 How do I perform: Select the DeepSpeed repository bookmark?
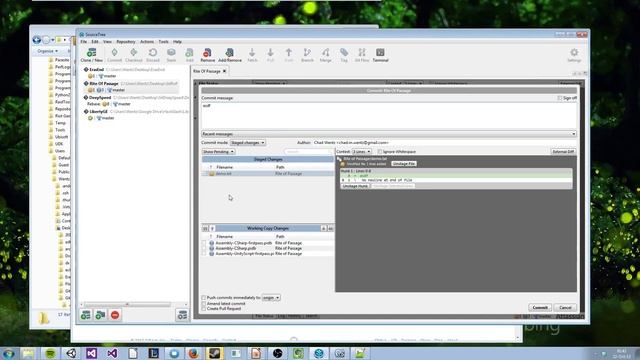100,98
